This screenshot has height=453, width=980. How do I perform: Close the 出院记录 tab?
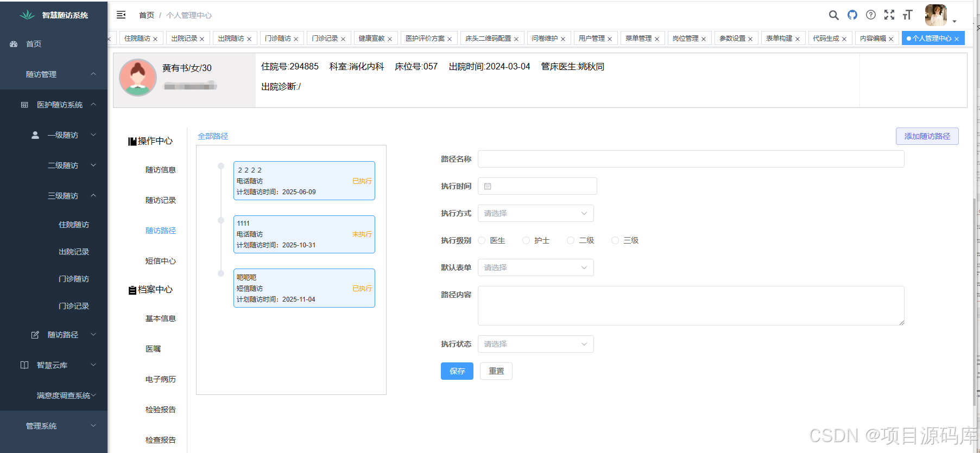coord(202,39)
